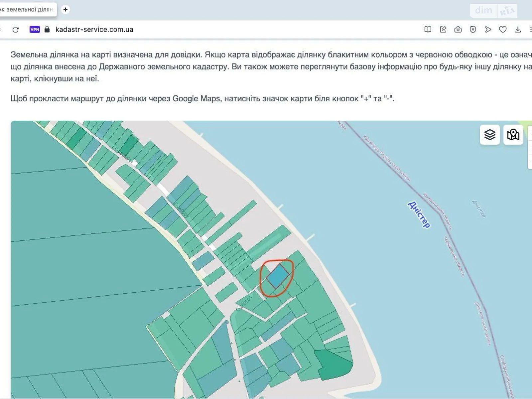Image resolution: width=532 pixels, height=399 pixels.
Task: Add page to bookmarks heart icon
Action: click(x=503, y=30)
